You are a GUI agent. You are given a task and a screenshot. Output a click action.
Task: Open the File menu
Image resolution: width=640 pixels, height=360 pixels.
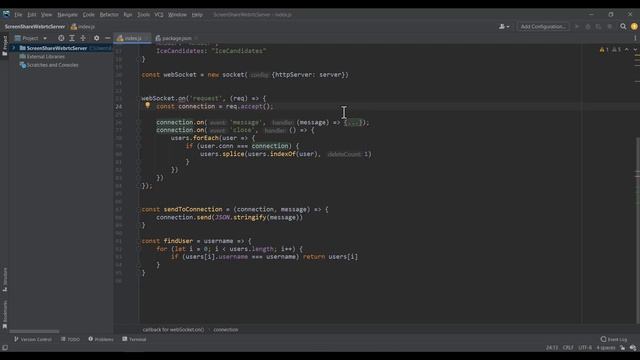[x=18, y=15]
